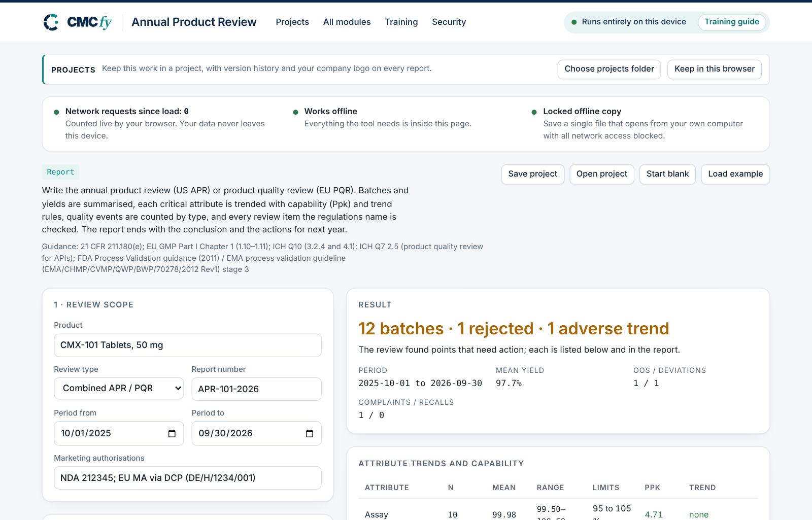This screenshot has width=812, height=520.
Task: Open the Projects menu
Action: (292, 22)
